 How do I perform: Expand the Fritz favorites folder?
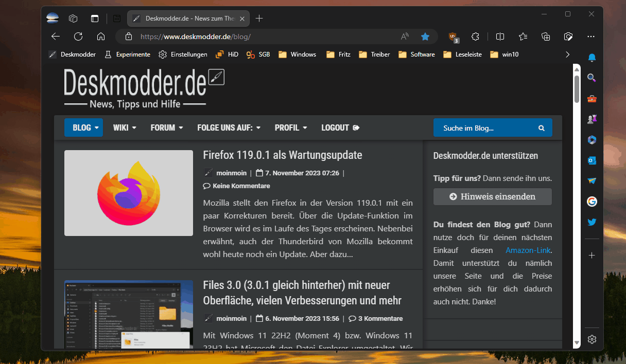[x=338, y=54]
